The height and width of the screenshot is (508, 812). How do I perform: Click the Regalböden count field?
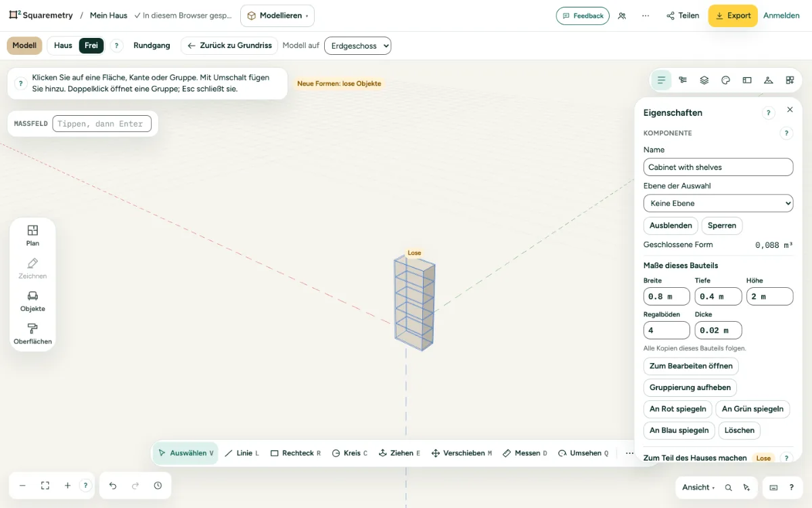(x=667, y=330)
